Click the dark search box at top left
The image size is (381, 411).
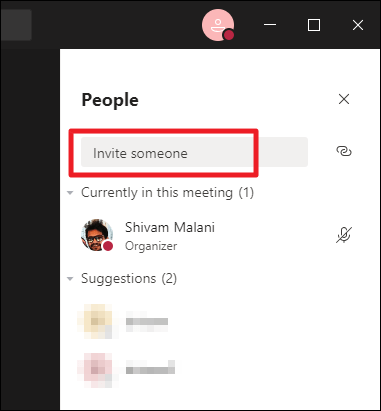click(16, 25)
